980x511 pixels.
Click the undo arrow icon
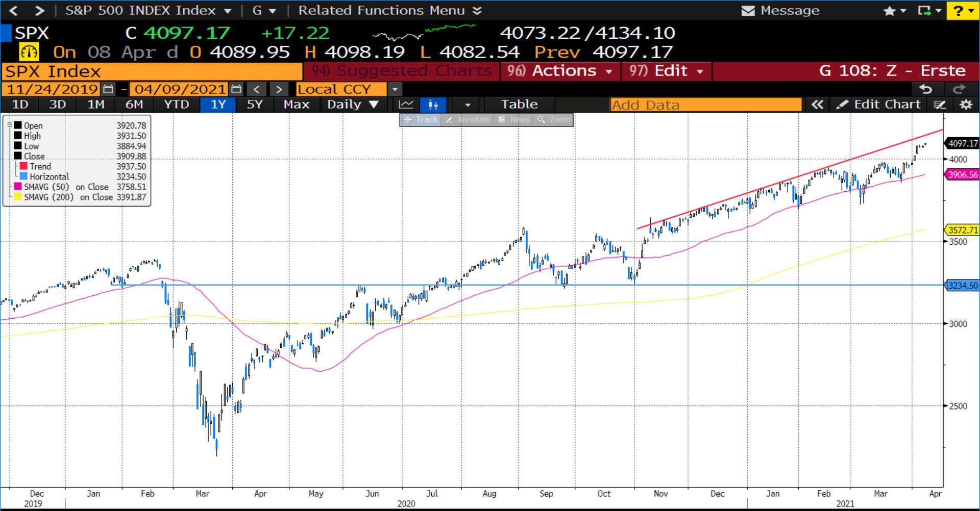[925, 89]
